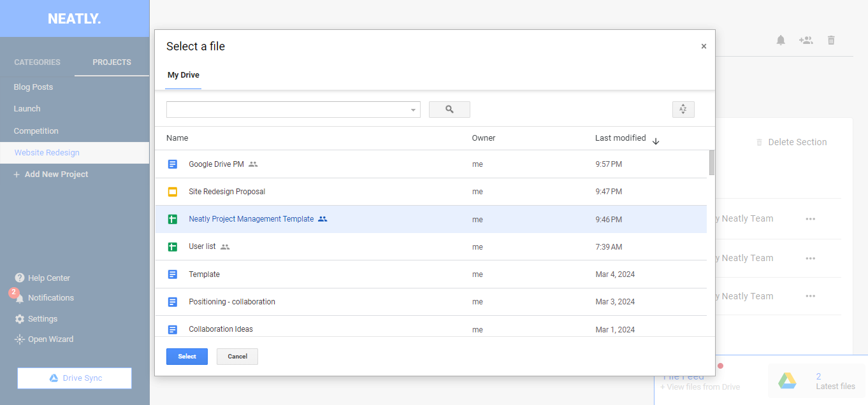This screenshot has height=405, width=868.
Task: Switch to the Categories tab
Action: click(x=37, y=62)
